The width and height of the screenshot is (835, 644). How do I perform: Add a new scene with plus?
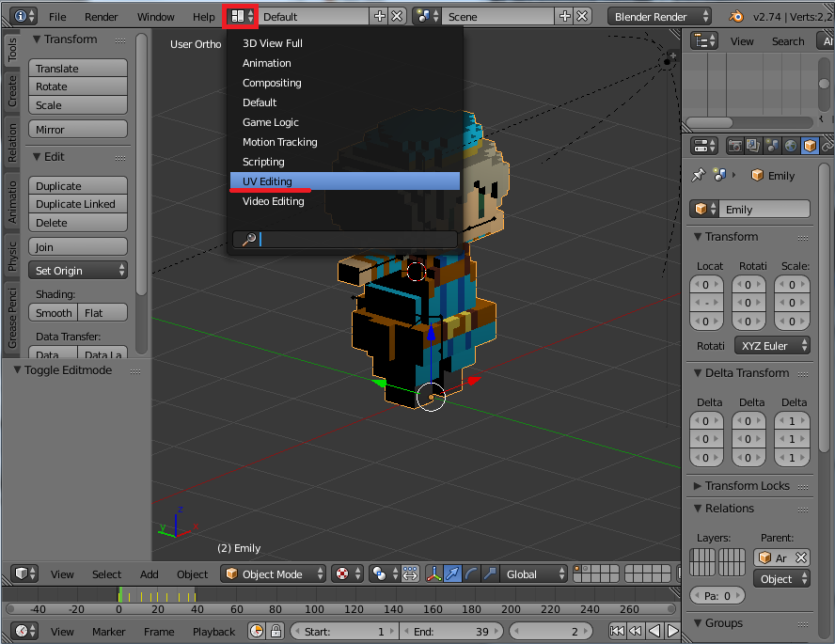(x=565, y=17)
